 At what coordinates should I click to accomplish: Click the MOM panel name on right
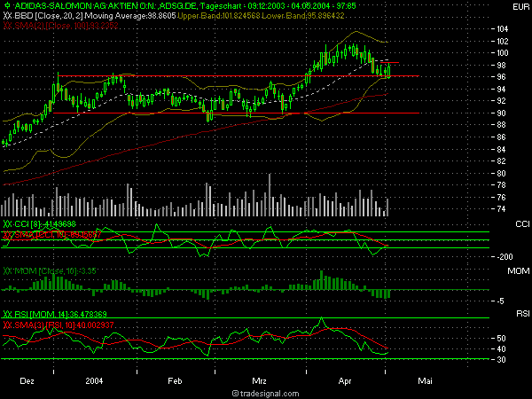[519, 271]
